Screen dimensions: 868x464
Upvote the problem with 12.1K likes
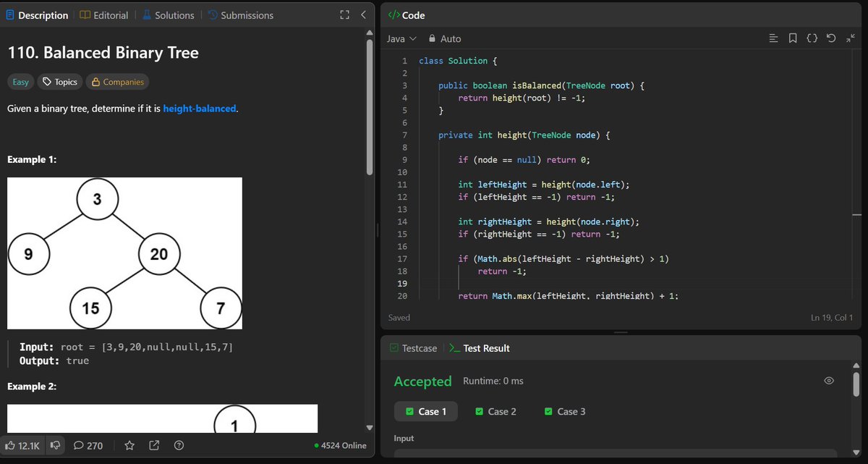(x=22, y=445)
